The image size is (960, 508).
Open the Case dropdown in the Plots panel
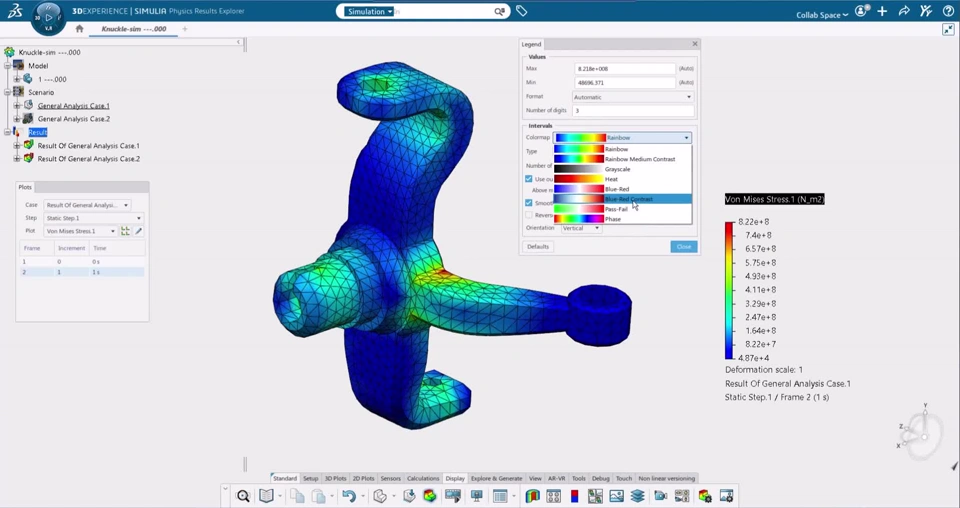click(x=86, y=205)
